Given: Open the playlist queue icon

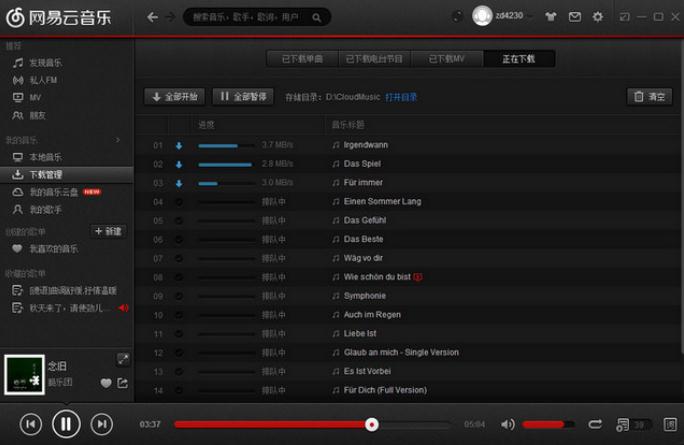Looking at the screenshot, I should coord(622,424).
